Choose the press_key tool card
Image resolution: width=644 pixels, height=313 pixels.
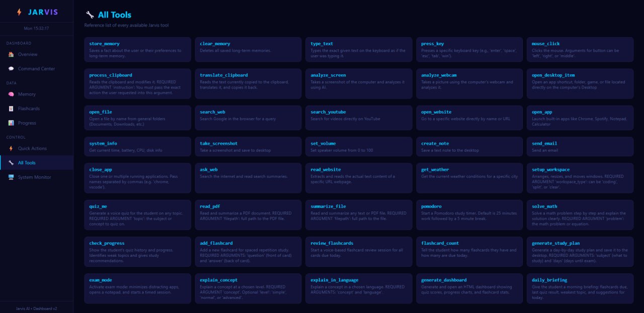pos(469,50)
